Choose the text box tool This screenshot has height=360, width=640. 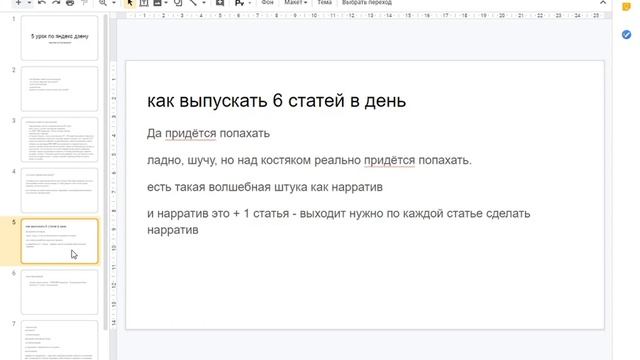(x=144, y=2)
